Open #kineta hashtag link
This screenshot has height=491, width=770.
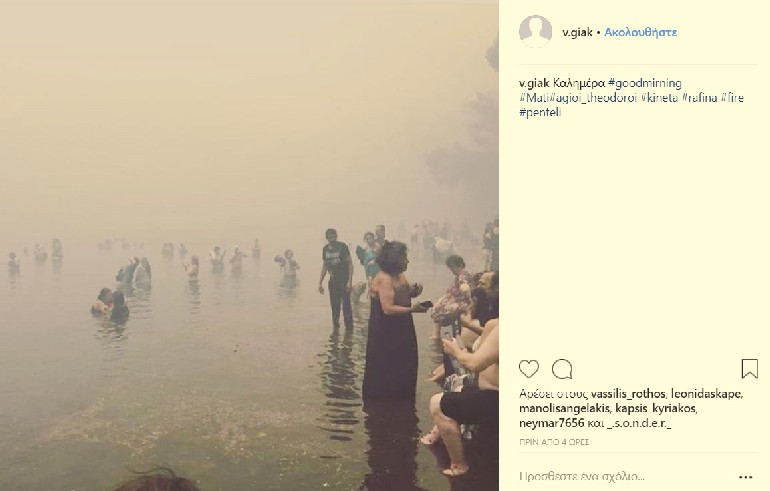[x=660, y=98]
